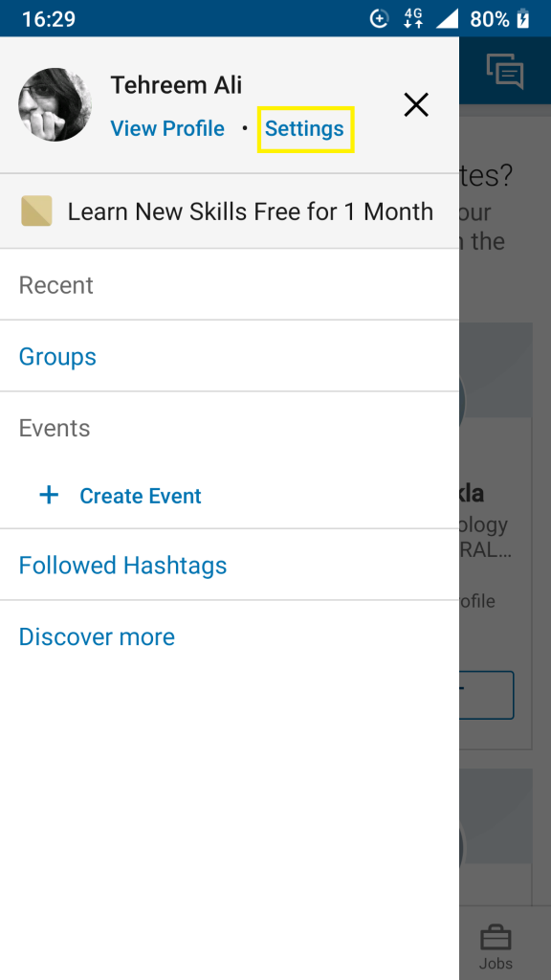Click the plus icon next to Create Event

[48, 495]
